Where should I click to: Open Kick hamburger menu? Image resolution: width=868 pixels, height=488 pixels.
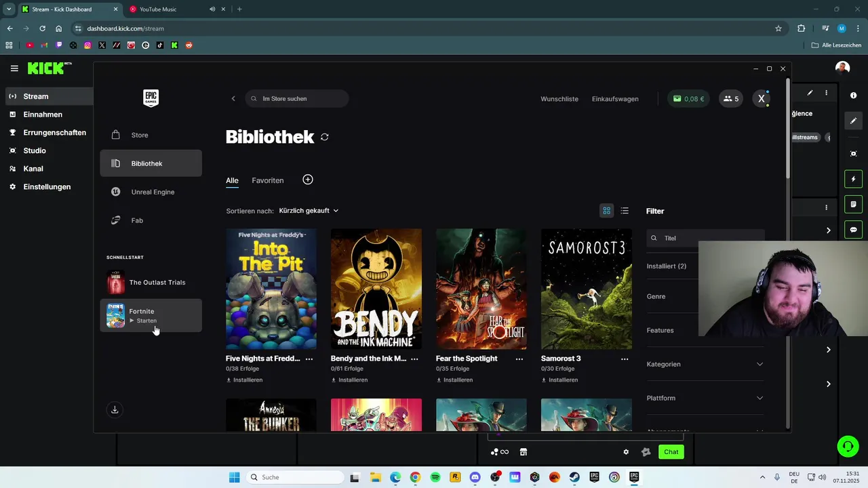pyautogui.click(x=14, y=68)
